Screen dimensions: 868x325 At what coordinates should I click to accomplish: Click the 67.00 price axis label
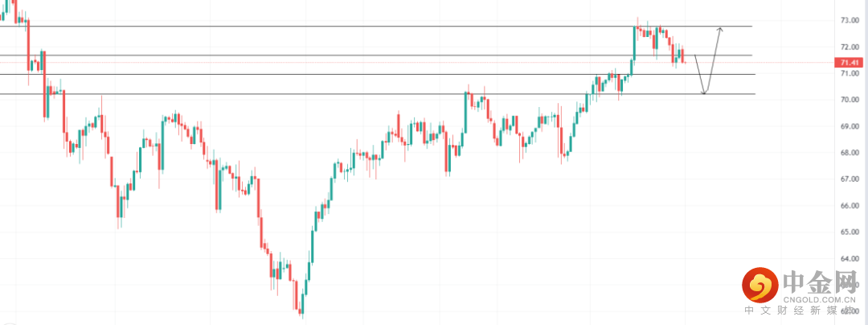tap(850, 179)
